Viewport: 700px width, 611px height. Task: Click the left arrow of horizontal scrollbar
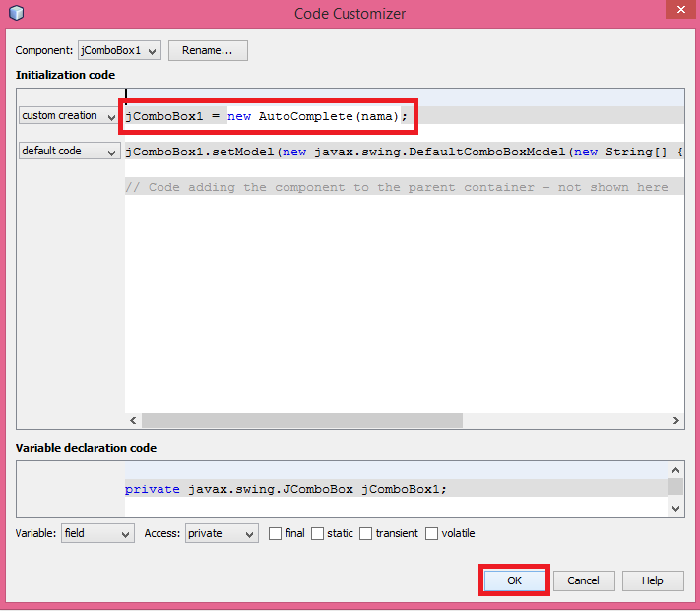coord(133,420)
